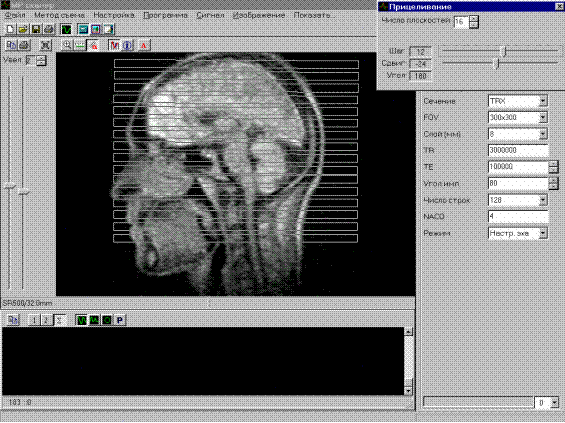The height and width of the screenshot is (423, 565).
Task: Click the floppy disk save icon
Action: pos(36,29)
